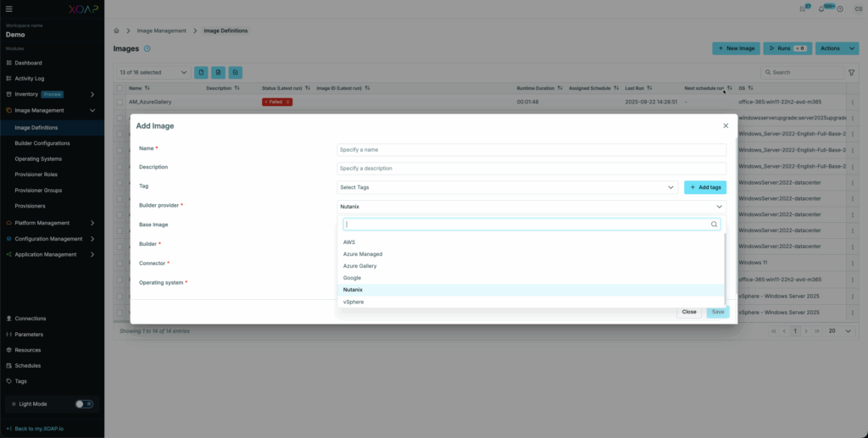This screenshot has width=868, height=438.
Task: Click the Activity Log sidebar icon
Action: tap(8, 78)
